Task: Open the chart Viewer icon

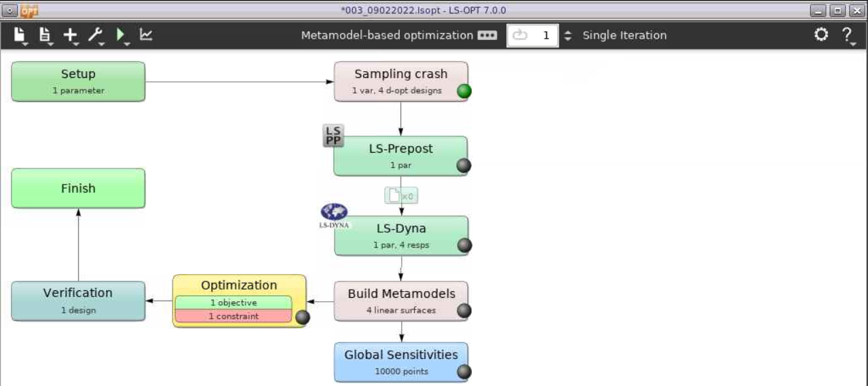Action: point(146,35)
